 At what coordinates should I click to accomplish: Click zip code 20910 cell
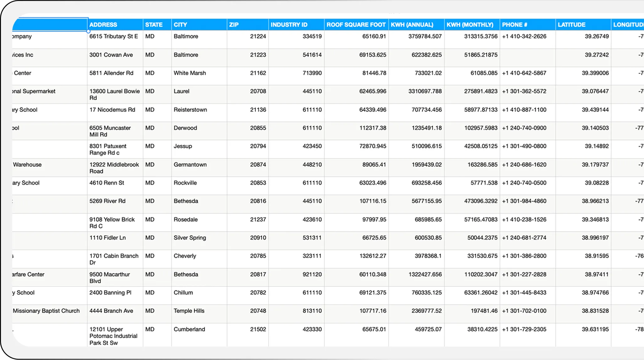(258, 238)
